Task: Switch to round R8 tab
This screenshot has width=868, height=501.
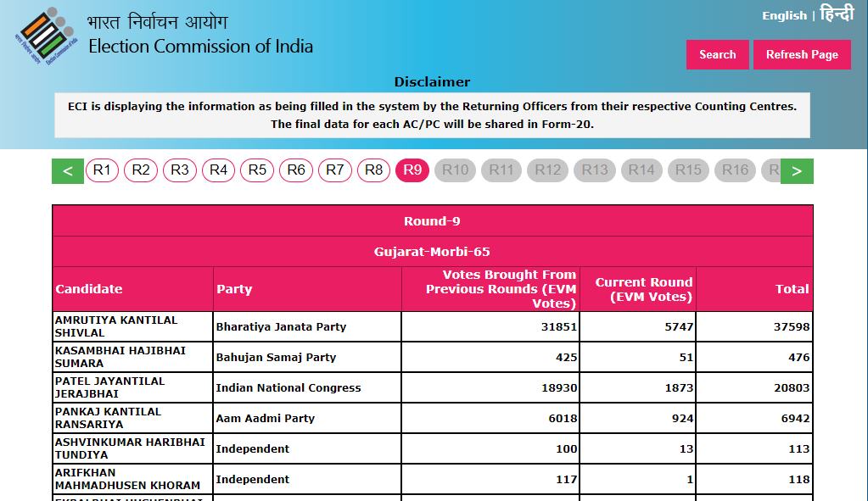Action: click(x=374, y=170)
